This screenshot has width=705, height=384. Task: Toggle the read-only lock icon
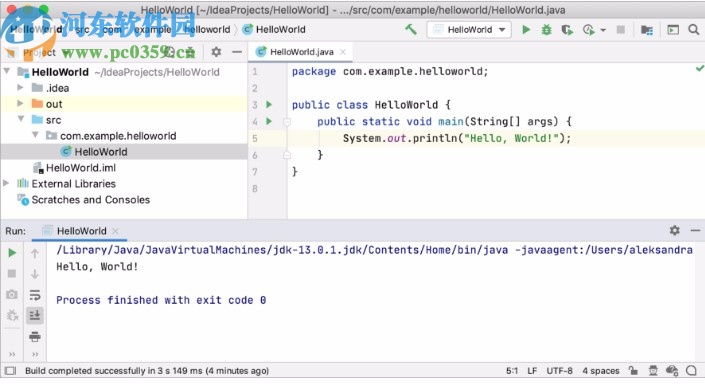634,371
